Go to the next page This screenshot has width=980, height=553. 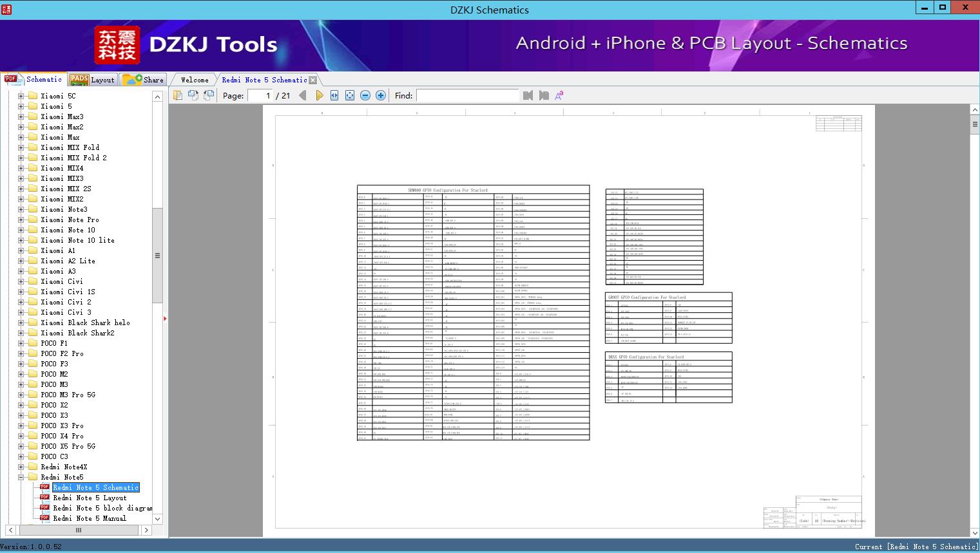(x=319, y=95)
